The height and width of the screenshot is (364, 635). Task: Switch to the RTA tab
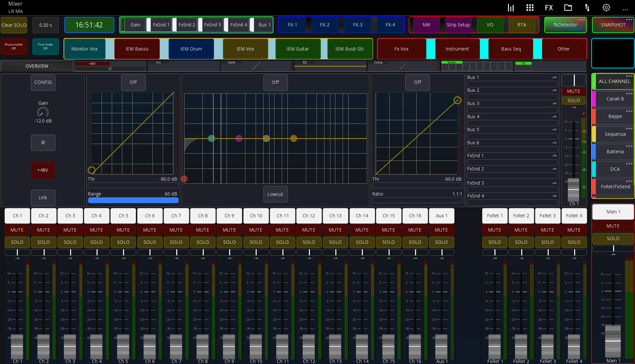(x=522, y=24)
